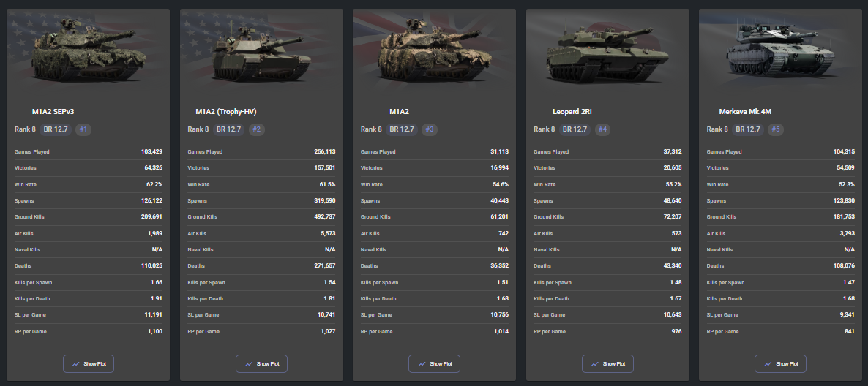
Task: Click the M1A2 SEPv3 title
Action: pos(53,112)
